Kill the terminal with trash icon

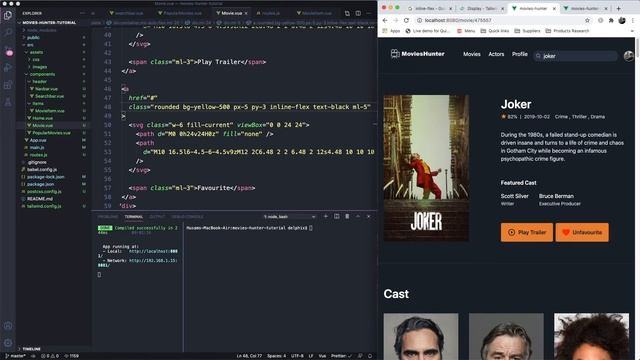(x=347, y=216)
